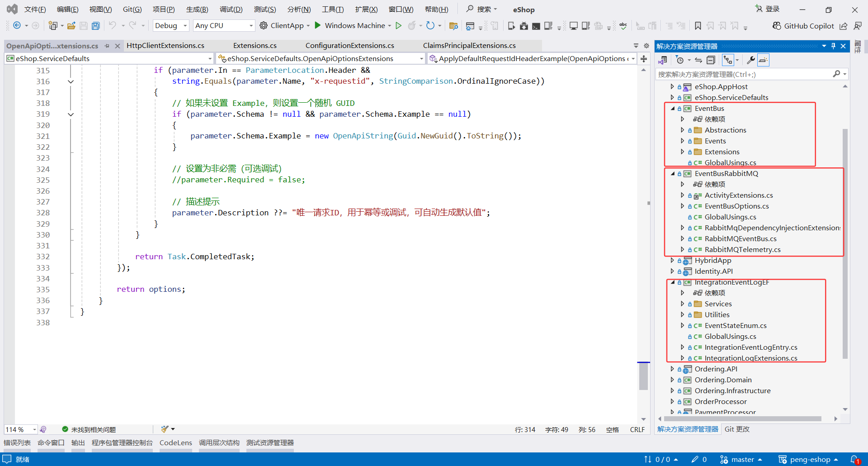The width and height of the screenshot is (868, 466).
Task: Click the Open File folder icon
Action: tap(71, 26)
